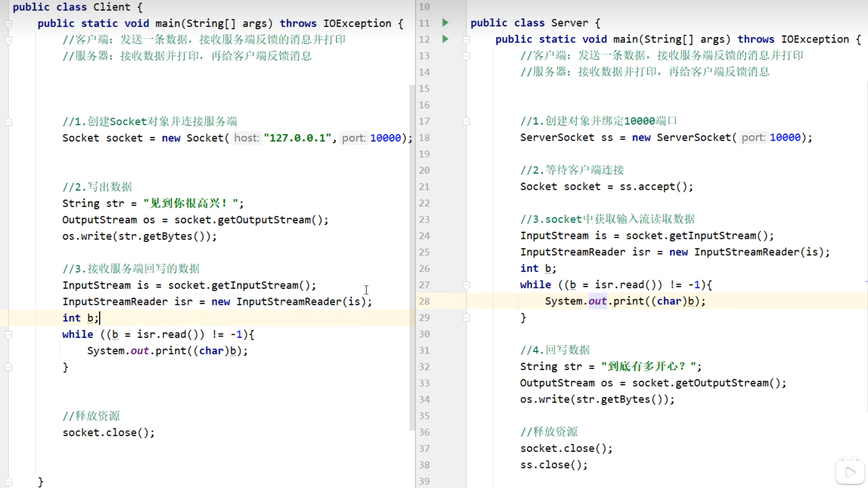This screenshot has height=488, width=868.
Task: Click fold end marker at line 17
Action: tap(466, 121)
